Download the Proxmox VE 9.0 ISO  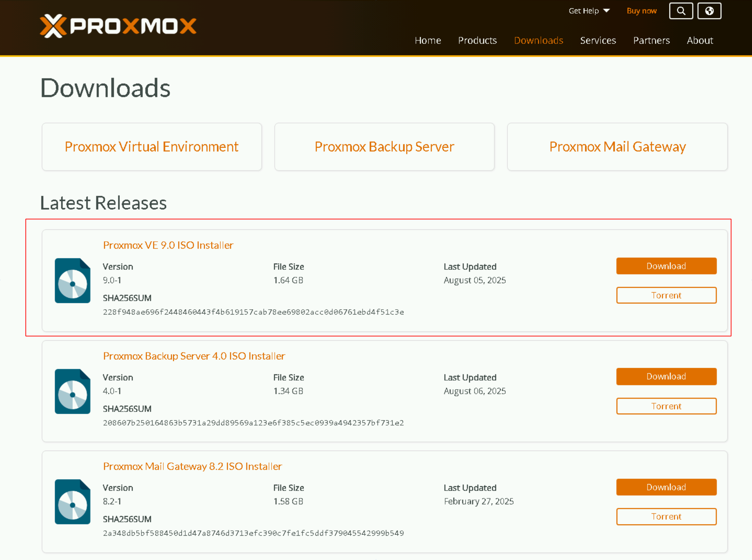(666, 266)
